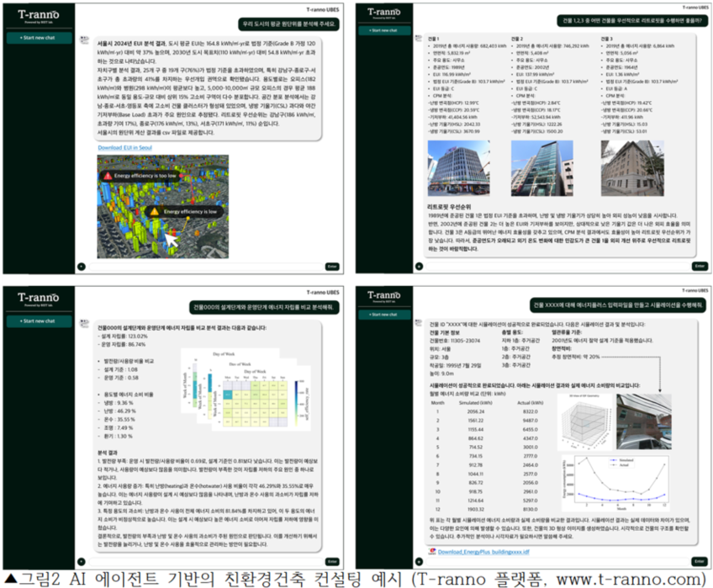Open the building 3 stone facade photo

[632, 168]
